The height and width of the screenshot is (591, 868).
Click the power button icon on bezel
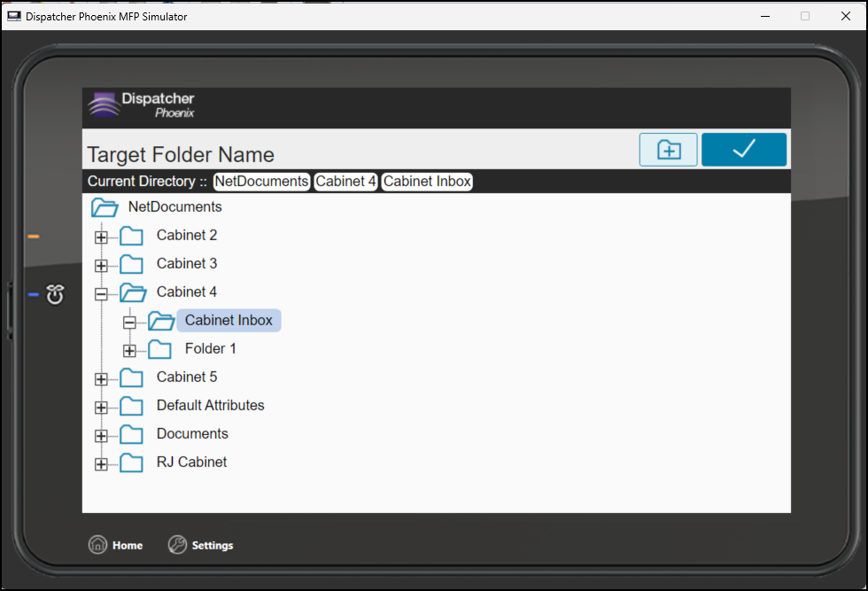55,295
